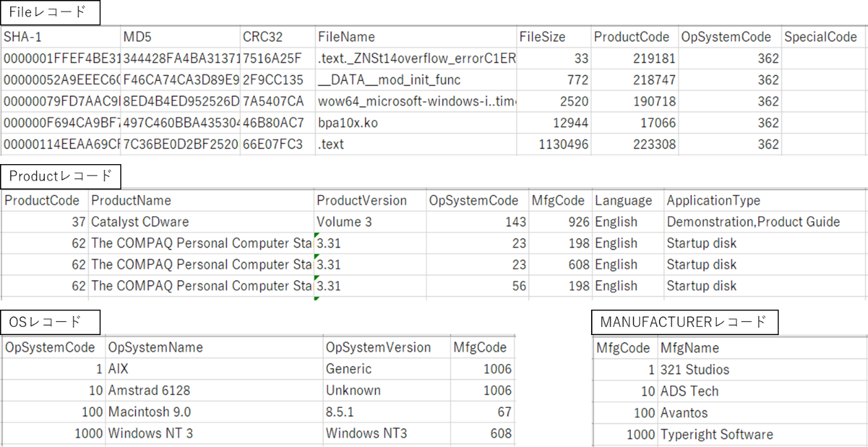The image size is (868, 447).
Task: Select the Catalyst CDware product cell
Action: pyautogui.click(x=140, y=222)
